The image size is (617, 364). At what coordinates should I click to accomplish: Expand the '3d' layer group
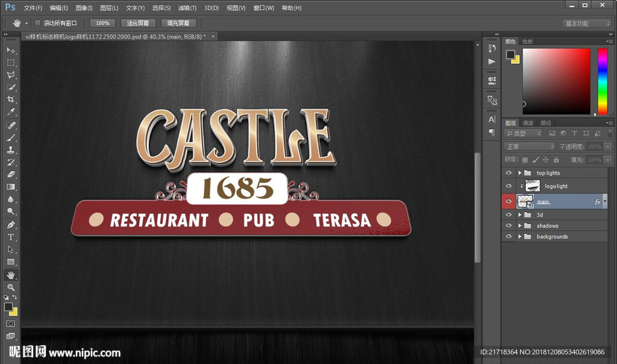(520, 215)
